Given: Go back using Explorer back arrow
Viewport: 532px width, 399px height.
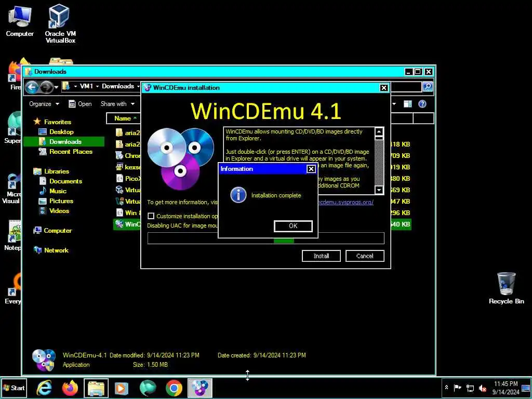Looking at the screenshot, I should pos(32,87).
